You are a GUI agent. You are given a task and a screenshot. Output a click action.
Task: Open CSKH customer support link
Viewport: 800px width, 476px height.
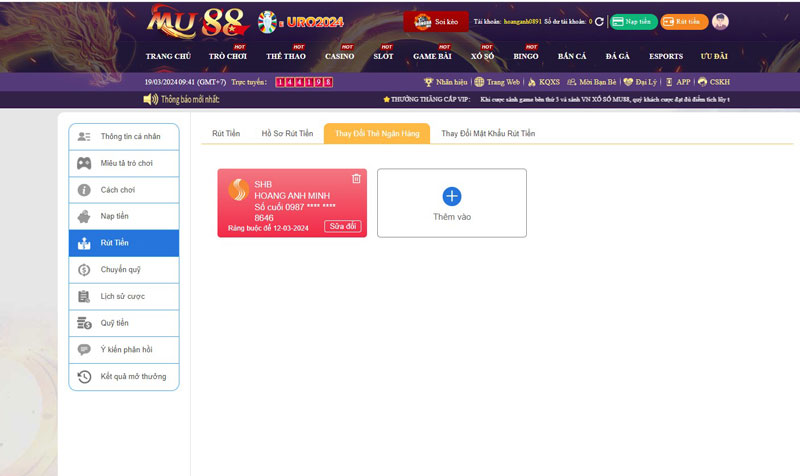714,82
